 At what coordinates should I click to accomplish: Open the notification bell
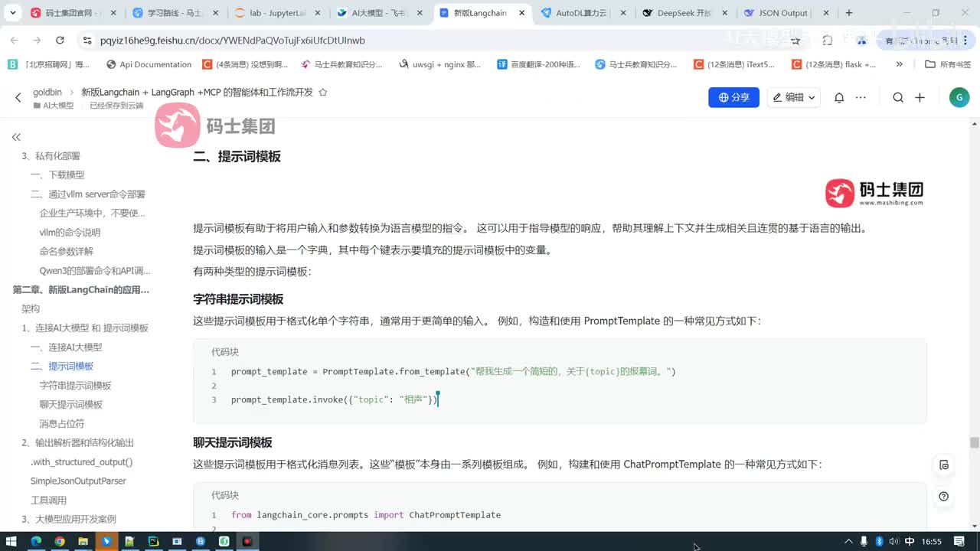tap(839, 97)
